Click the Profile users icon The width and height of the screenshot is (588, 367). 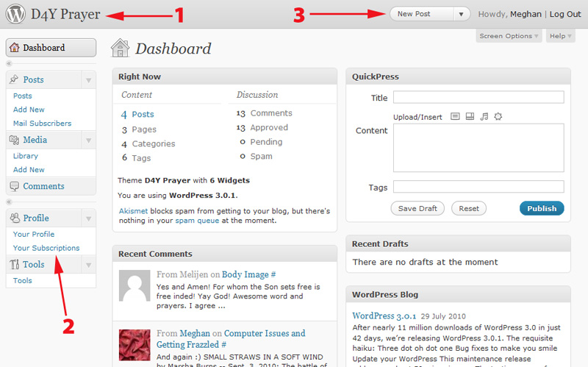click(x=15, y=218)
